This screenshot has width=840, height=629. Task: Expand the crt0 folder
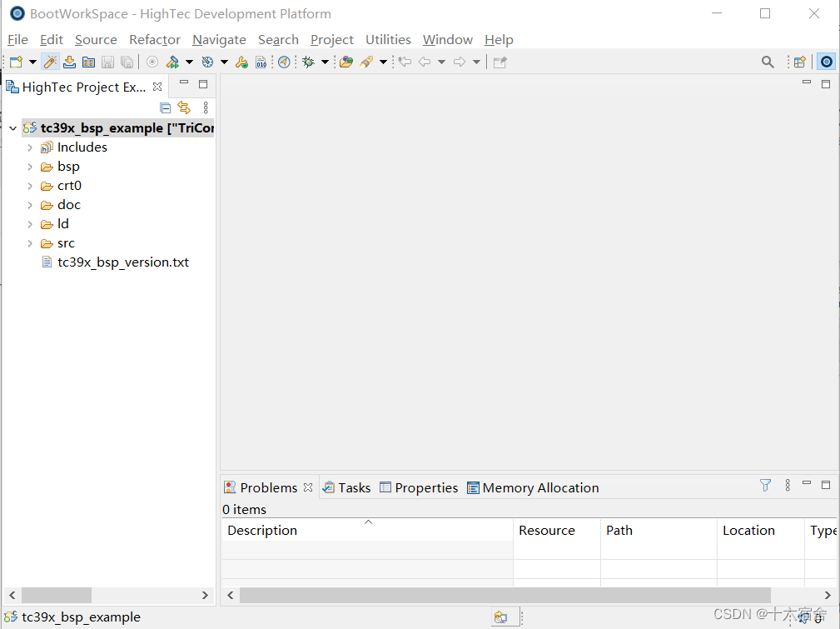coord(30,186)
